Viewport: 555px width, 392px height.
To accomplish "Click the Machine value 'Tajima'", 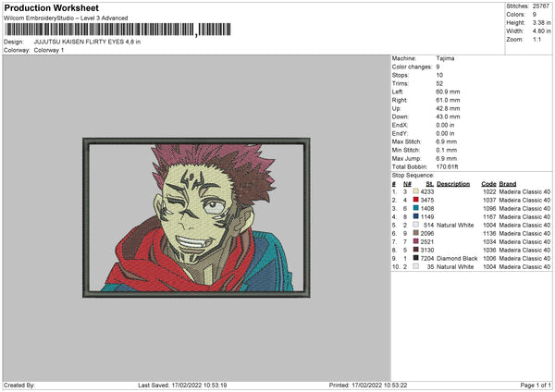I will pos(445,58).
